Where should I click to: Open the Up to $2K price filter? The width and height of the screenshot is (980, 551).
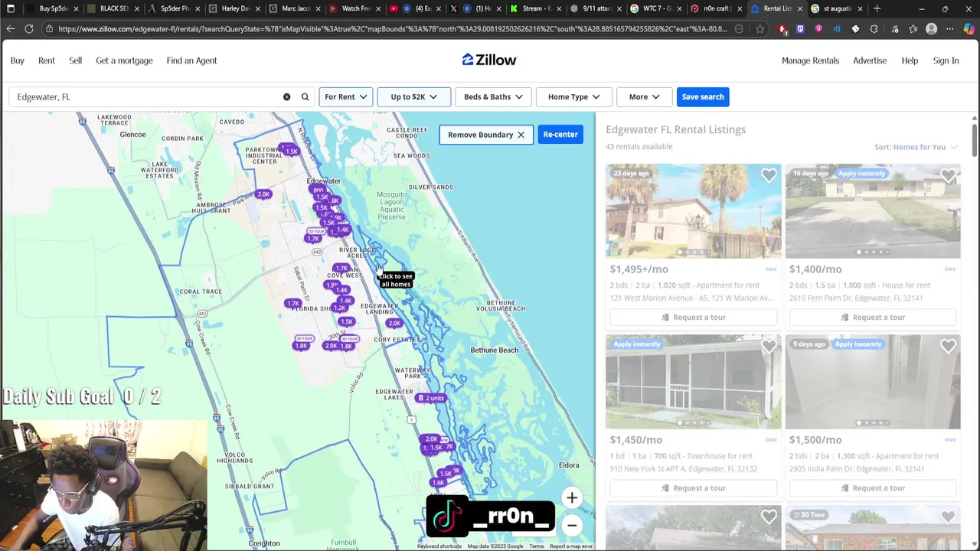tap(413, 97)
